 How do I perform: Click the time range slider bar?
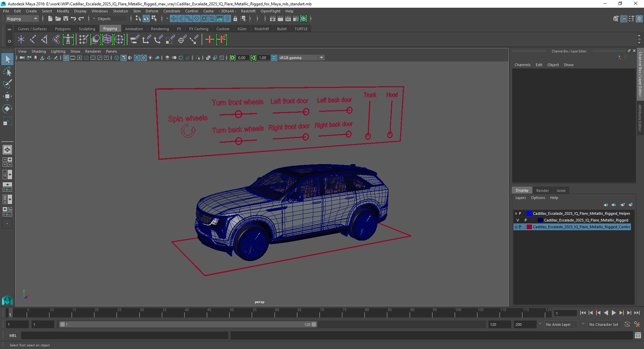(188, 325)
